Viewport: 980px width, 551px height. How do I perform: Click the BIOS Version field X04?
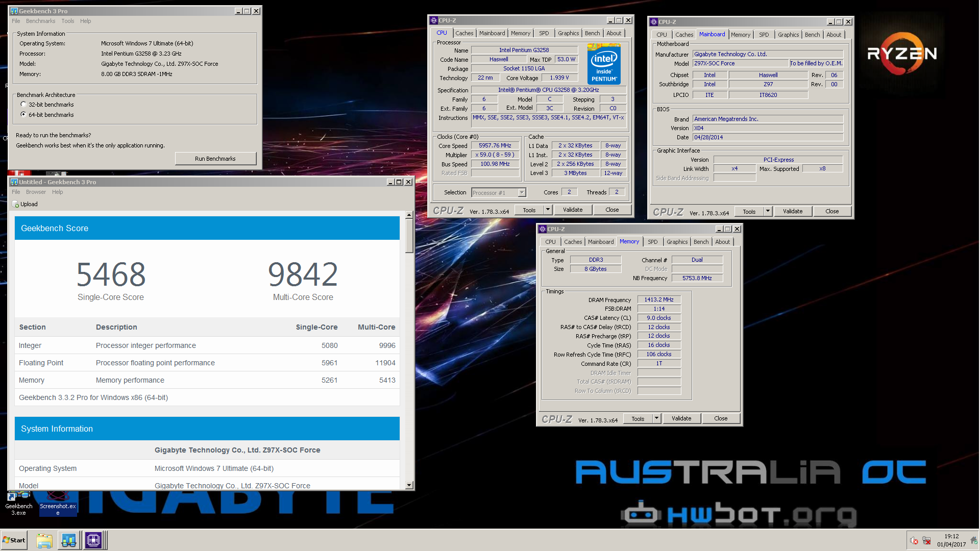(768, 128)
